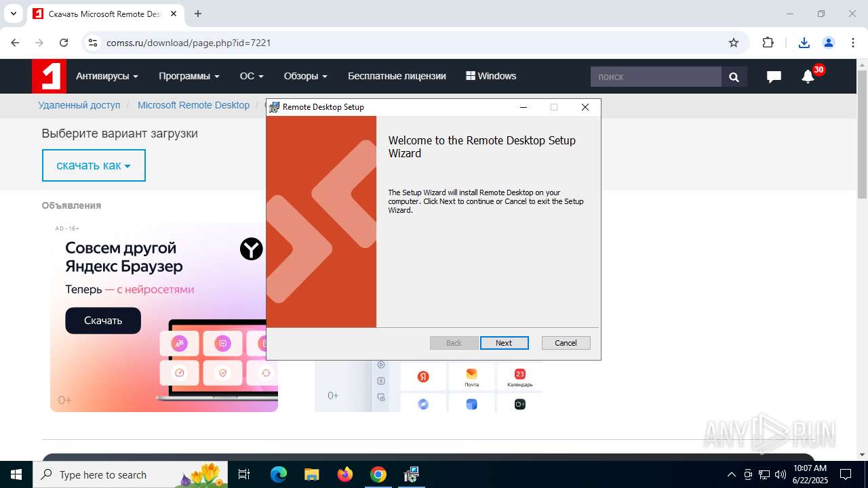Show hidden tray icons chevron
This screenshot has height=488, width=868.
click(731, 474)
